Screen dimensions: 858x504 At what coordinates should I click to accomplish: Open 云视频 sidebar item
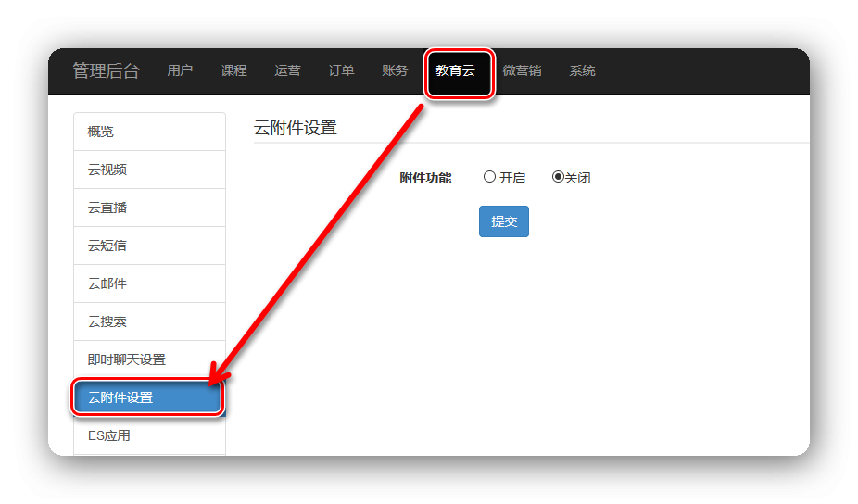148,170
